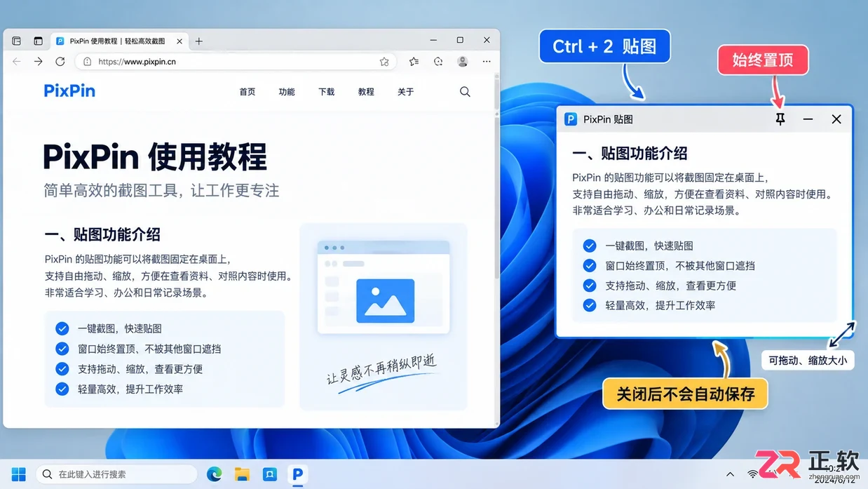This screenshot has width=868, height=489.
Task: Open the Edge profile avatar
Action: [x=462, y=62]
